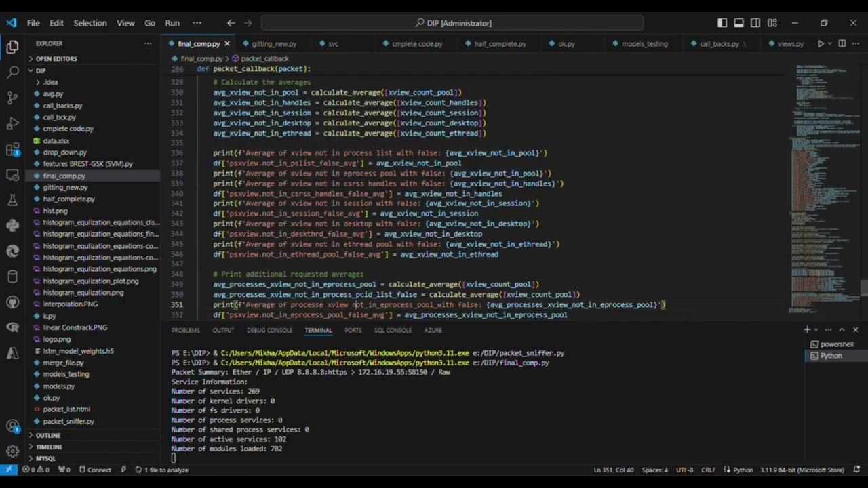
Task: Open the GitHub view in activity bar
Action: point(12,302)
